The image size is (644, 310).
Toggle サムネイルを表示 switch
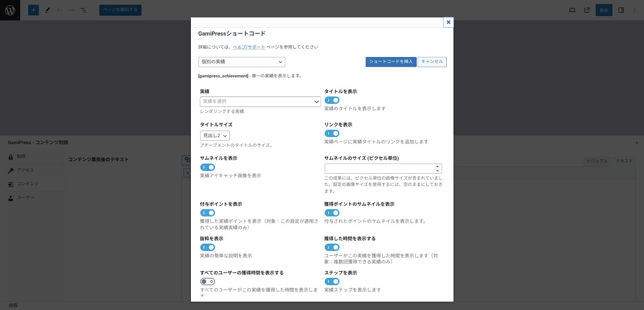[208, 167]
